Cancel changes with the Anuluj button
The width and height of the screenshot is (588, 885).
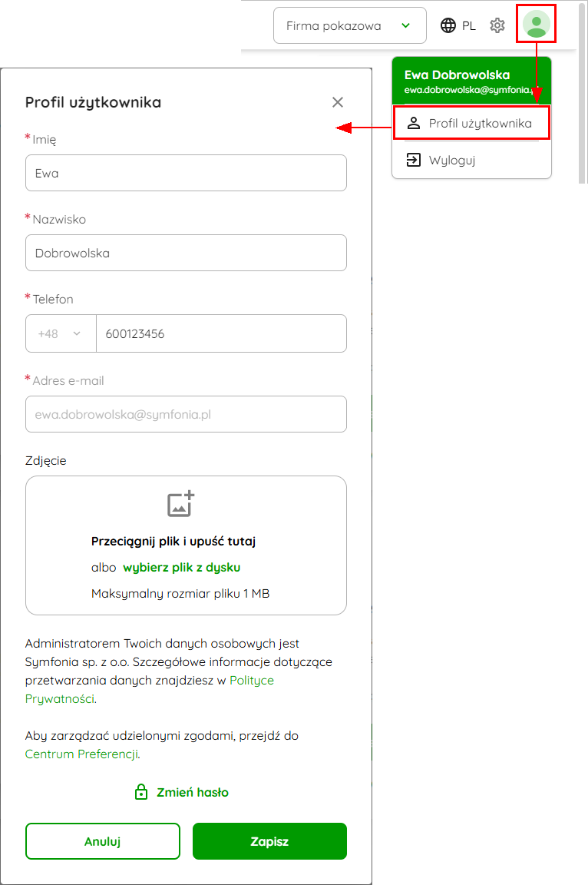pyautogui.click(x=103, y=841)
